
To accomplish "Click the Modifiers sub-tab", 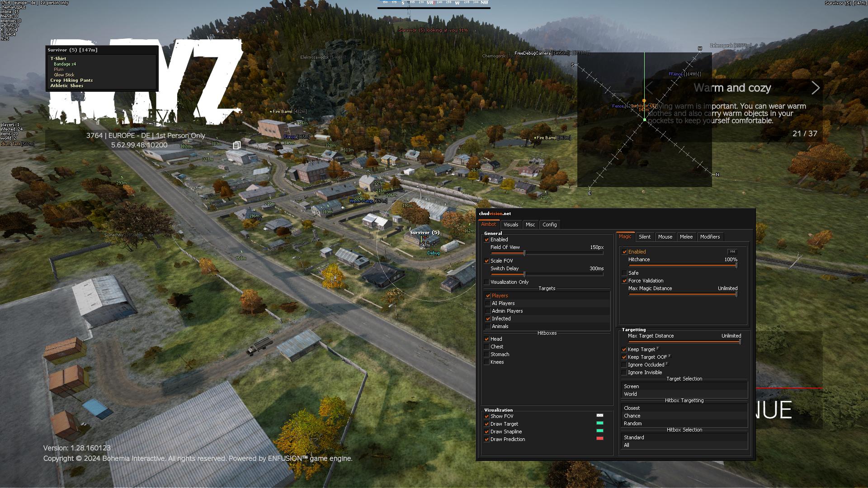I will tap(709, 237).
